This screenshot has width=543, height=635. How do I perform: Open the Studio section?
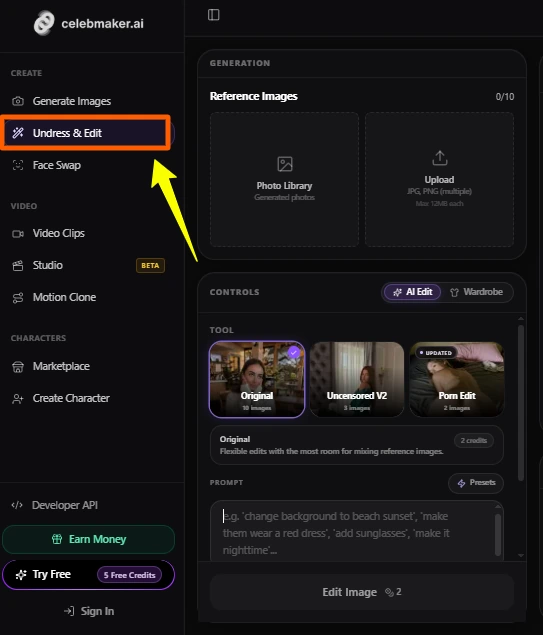[48, 265]
